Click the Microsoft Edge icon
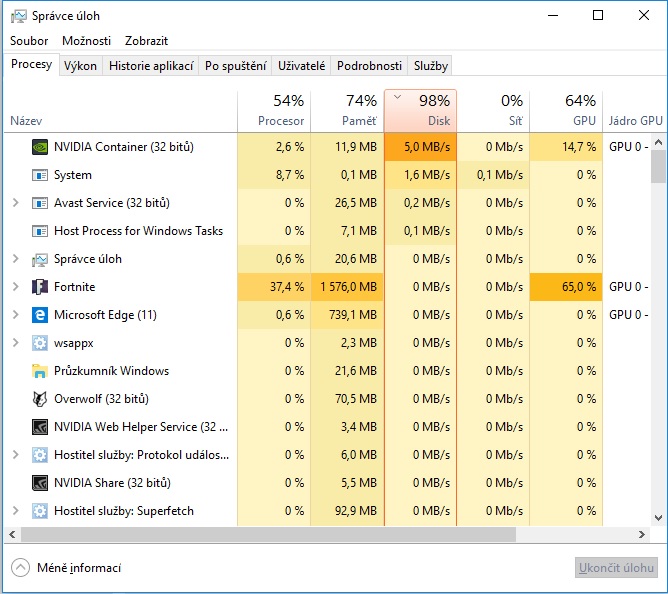668x594 pixels. [40, 315]
